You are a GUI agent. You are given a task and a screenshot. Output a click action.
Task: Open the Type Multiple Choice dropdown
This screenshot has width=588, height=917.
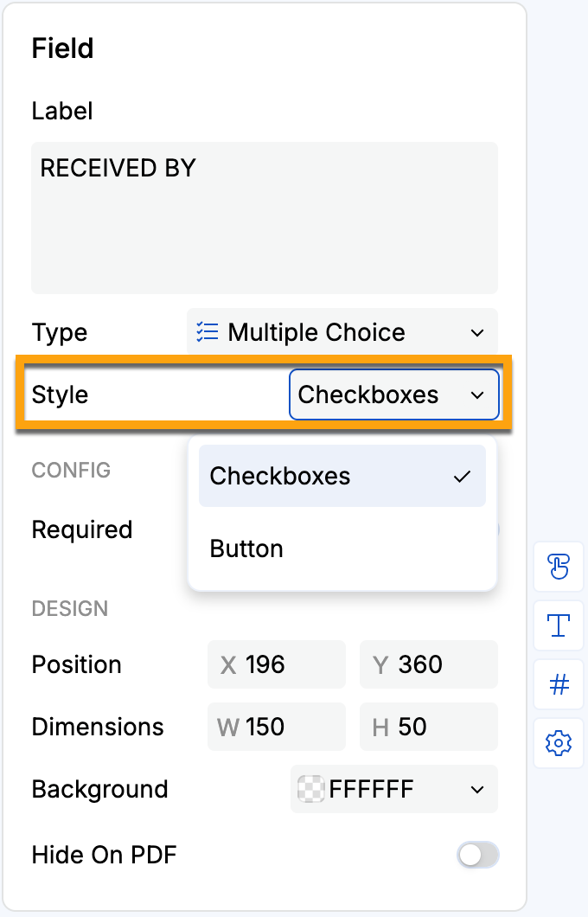pyautogui.click(x=342, y=332)
